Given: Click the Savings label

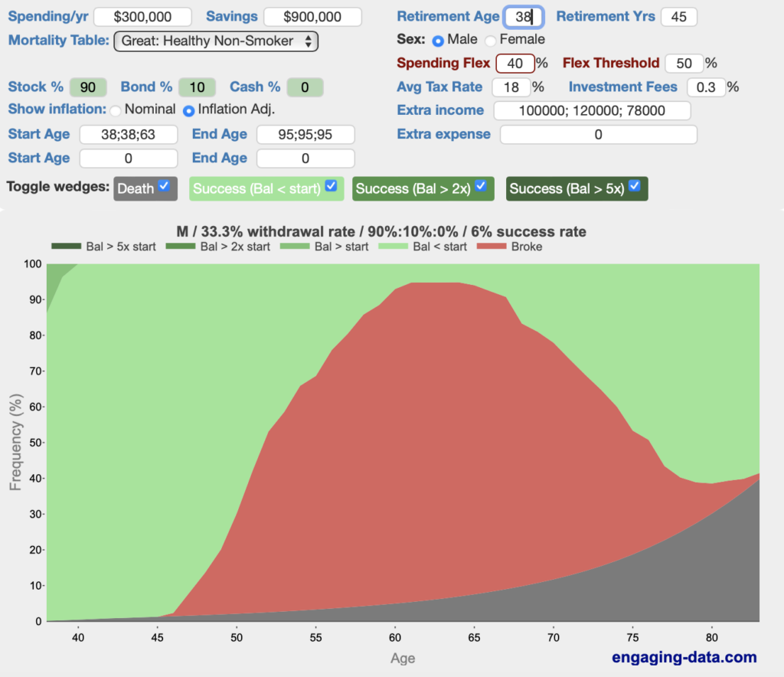Looking at the screenshot, I should [x=231, y=17].
